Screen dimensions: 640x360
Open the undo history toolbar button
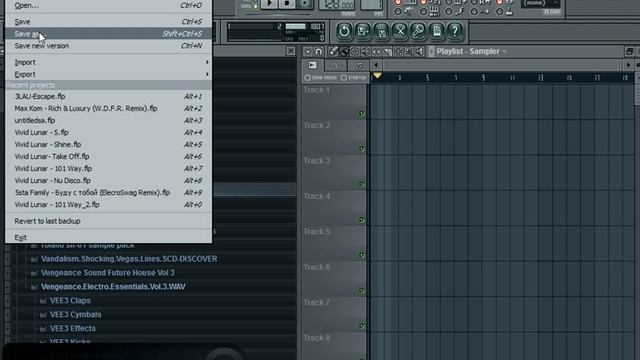(344, 31)
